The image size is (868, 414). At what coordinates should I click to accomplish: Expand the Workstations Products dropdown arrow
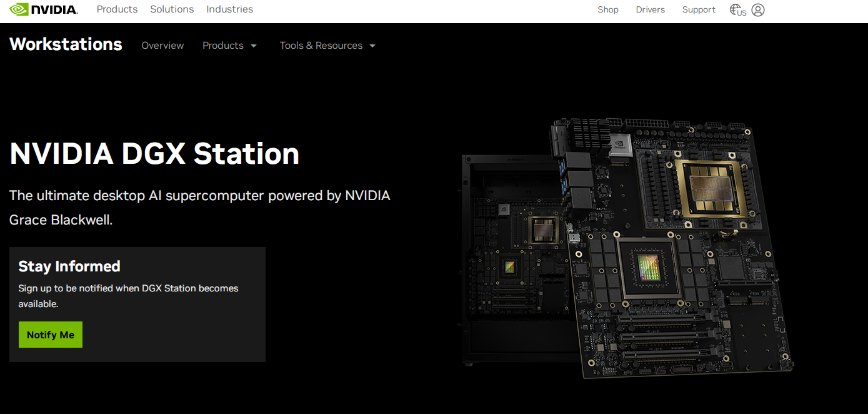pyautogui.click(x=254, y=46)
